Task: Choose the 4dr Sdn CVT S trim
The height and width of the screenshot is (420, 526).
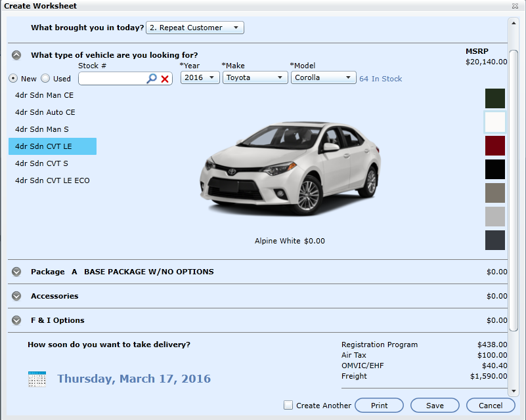Action: (41, 163)
